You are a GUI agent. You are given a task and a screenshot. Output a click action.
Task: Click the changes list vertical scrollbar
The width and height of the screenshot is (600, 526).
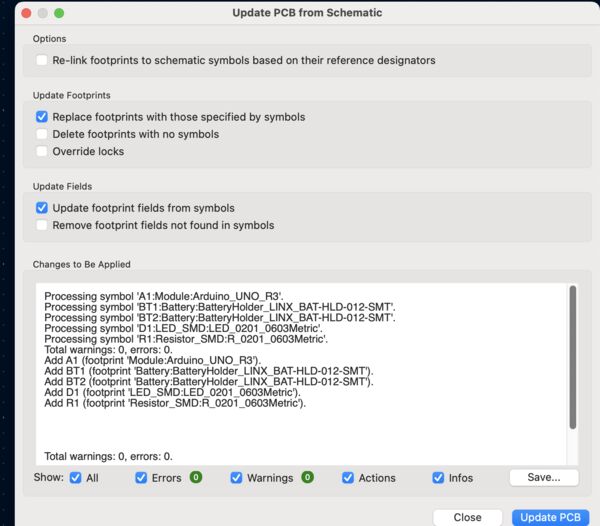click(572, 355)
